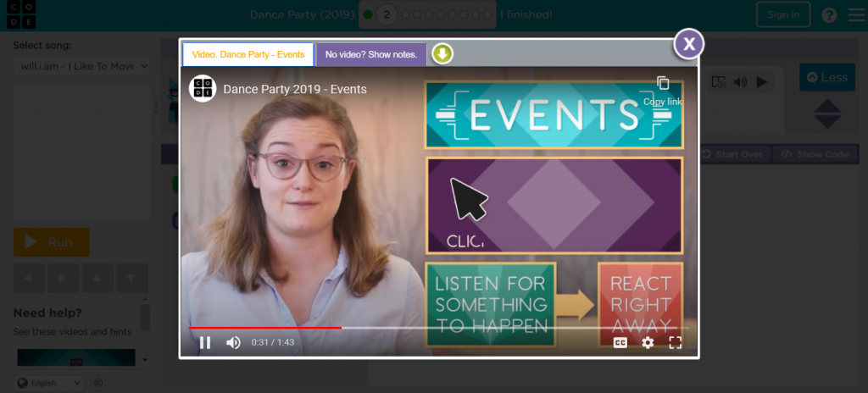Screen dimensions: 868x393
Task: Click the left arrow key button
Action: (x=30, y=278)
